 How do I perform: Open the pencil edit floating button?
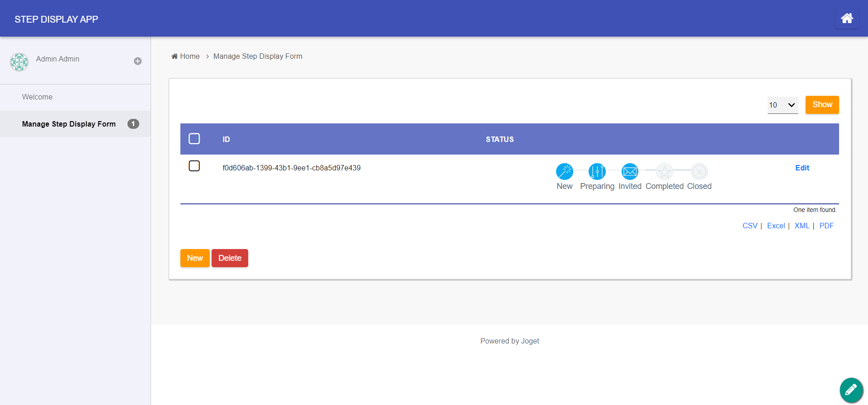coord(851,389)
